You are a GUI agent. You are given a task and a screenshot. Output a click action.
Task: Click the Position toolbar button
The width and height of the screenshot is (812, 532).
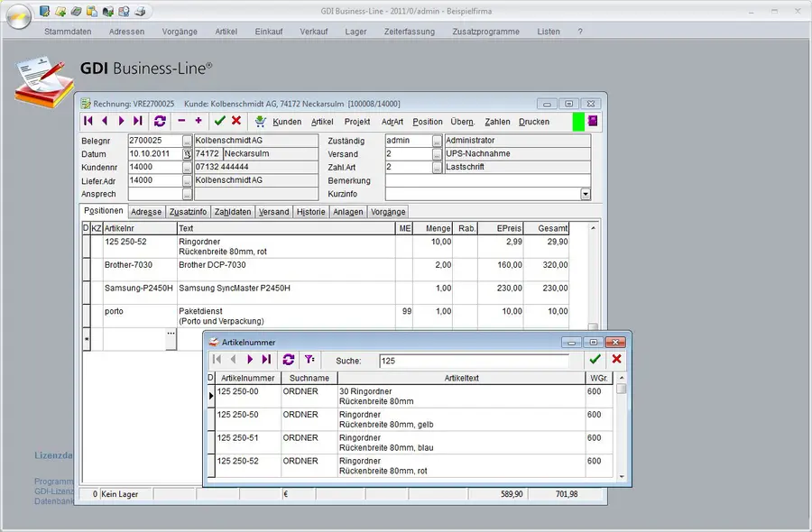[x=428, y=122]
